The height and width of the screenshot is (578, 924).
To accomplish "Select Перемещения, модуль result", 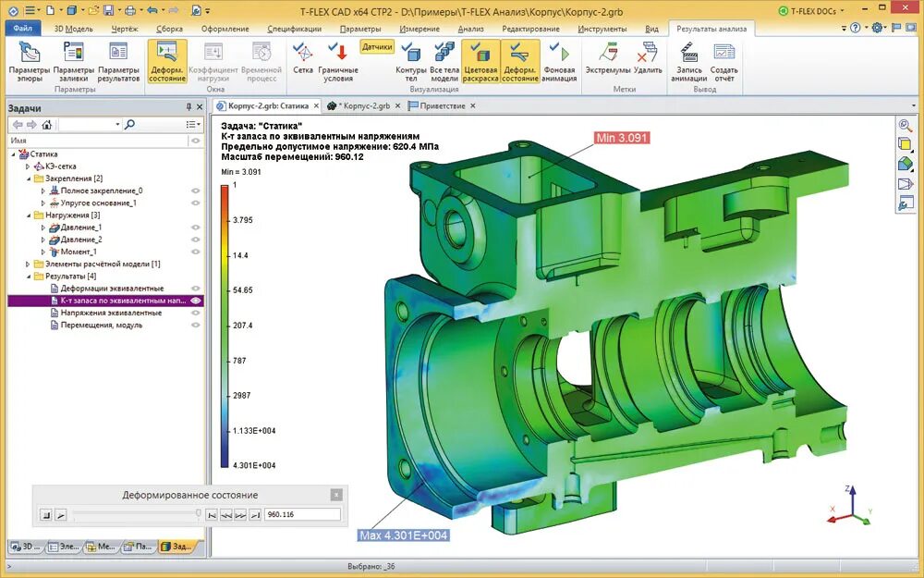I will [x=101, y=325].
